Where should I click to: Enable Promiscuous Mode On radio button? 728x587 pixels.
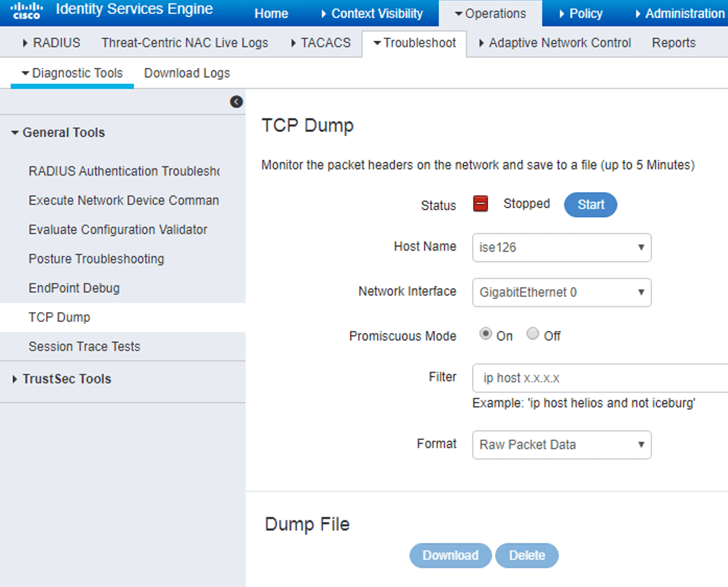coord(486,334)
